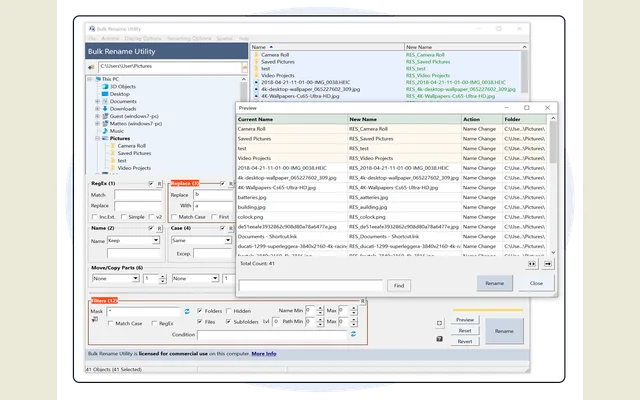Click the Guest (windows7-pc) user icon
Screen dimensions: 640x400
coord(105,116)
